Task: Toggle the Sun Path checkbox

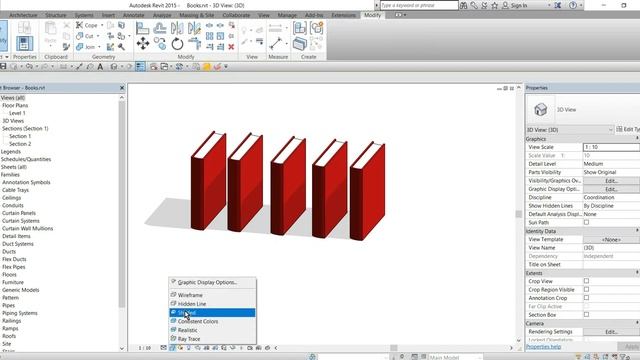Action: point(586,222)
